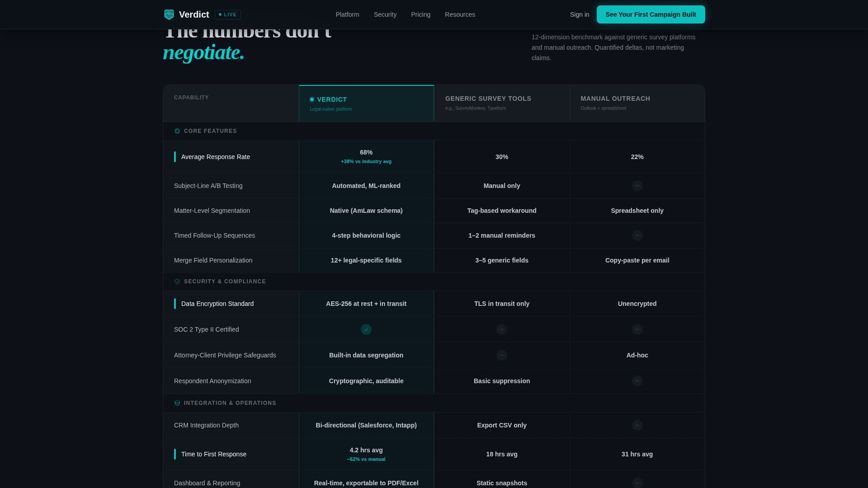Click the Merge Field Personalization label

pyautogui.click(x=213, y=260)
